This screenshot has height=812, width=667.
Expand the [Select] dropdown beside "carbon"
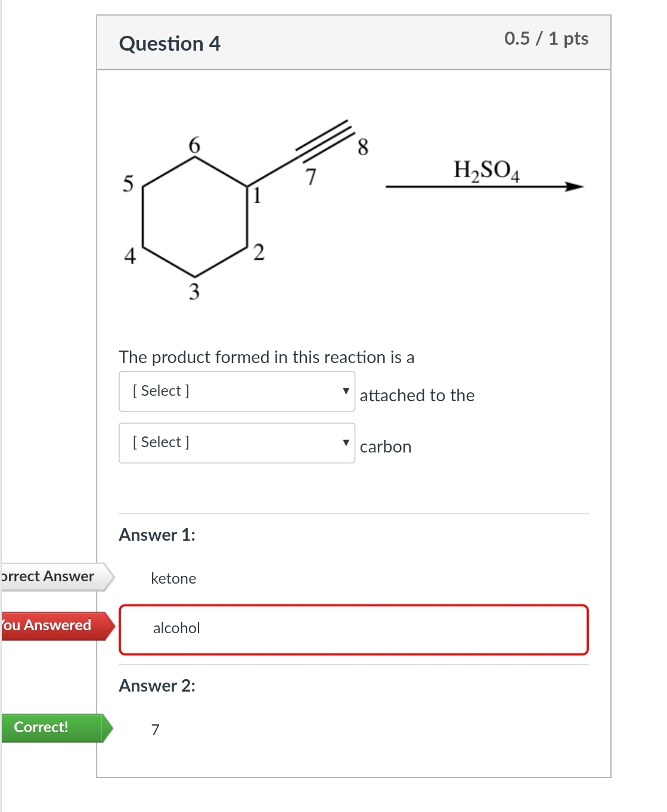[x=237, y=443]
